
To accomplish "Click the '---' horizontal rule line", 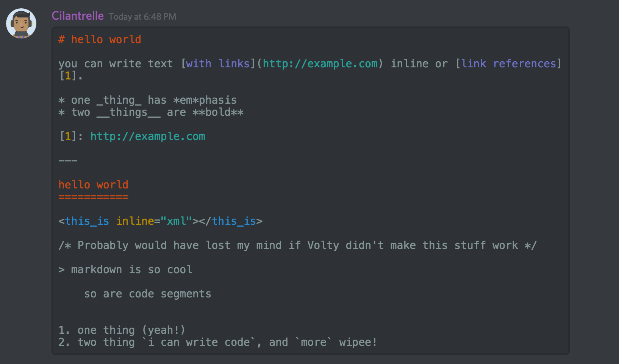I will (68, 160).
